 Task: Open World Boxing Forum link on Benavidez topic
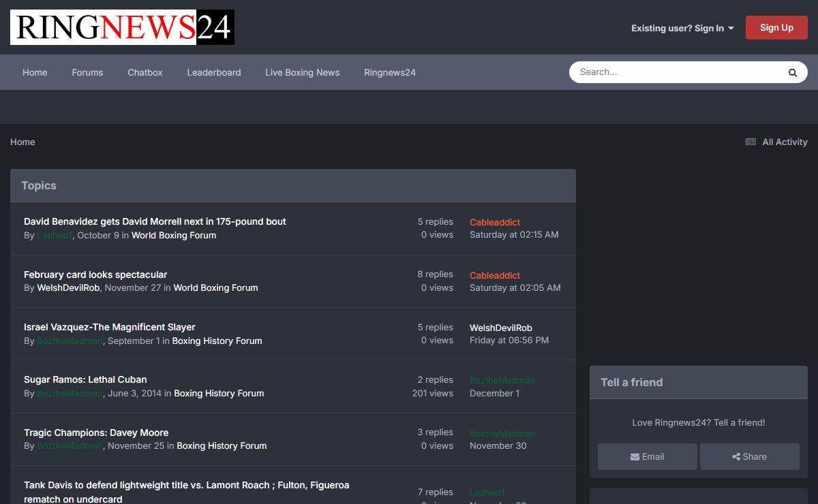point(174,235)
